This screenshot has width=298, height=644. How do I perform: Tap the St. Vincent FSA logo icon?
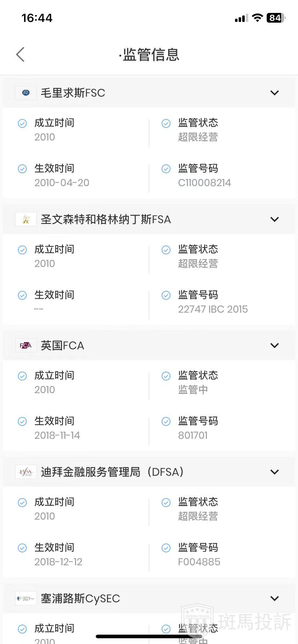(26, 219)
